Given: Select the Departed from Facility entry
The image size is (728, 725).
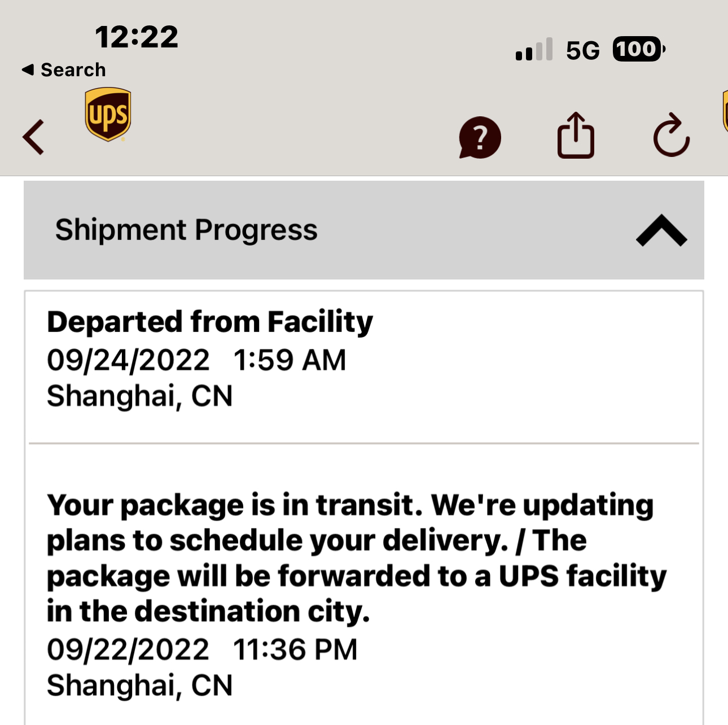Looking at the screenshot, I should point(209,322).
